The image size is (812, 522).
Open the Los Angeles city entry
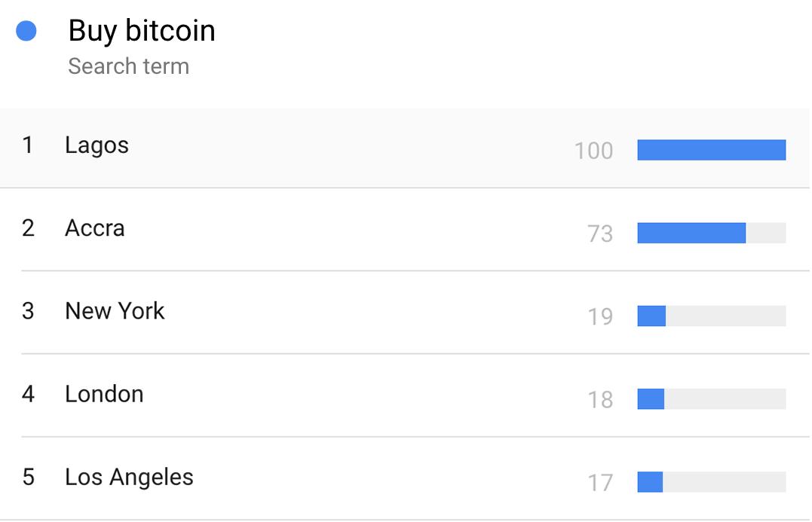point(129,477)
